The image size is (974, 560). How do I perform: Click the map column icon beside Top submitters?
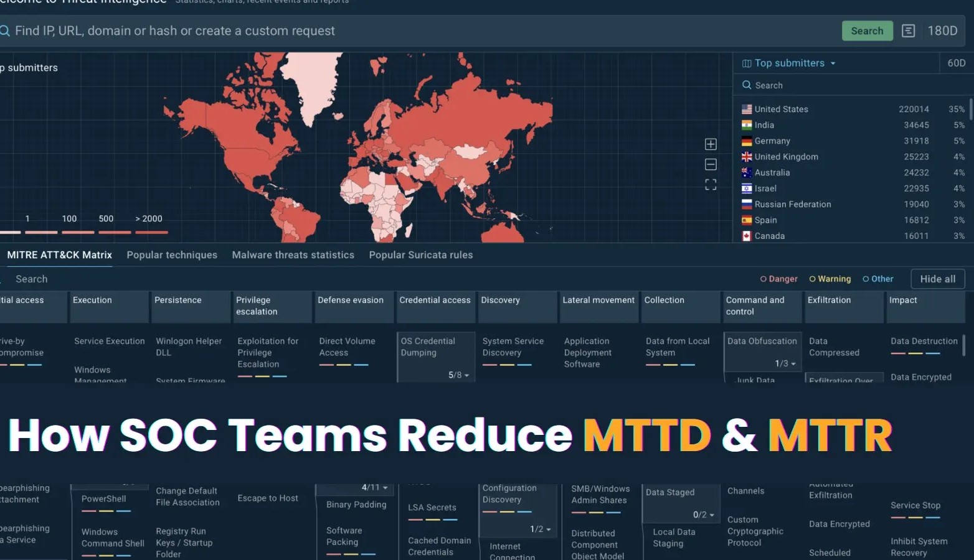pyautogui.click(x=747, y=63)
